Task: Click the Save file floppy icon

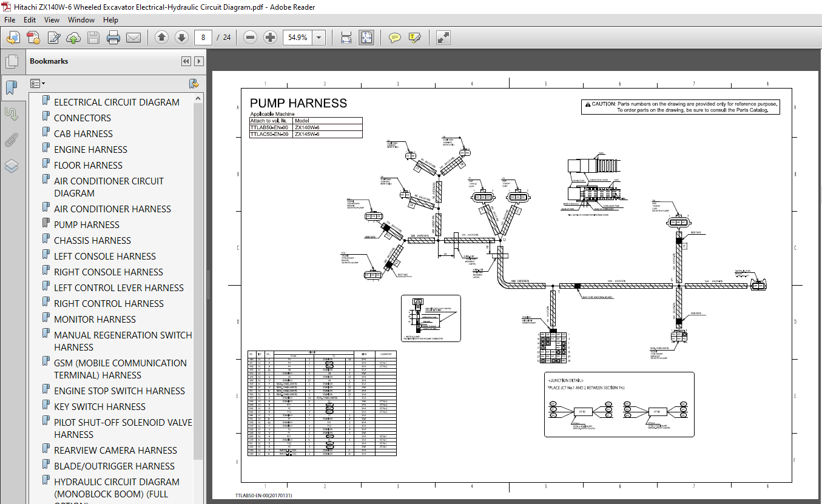Action: click(93, 38)
